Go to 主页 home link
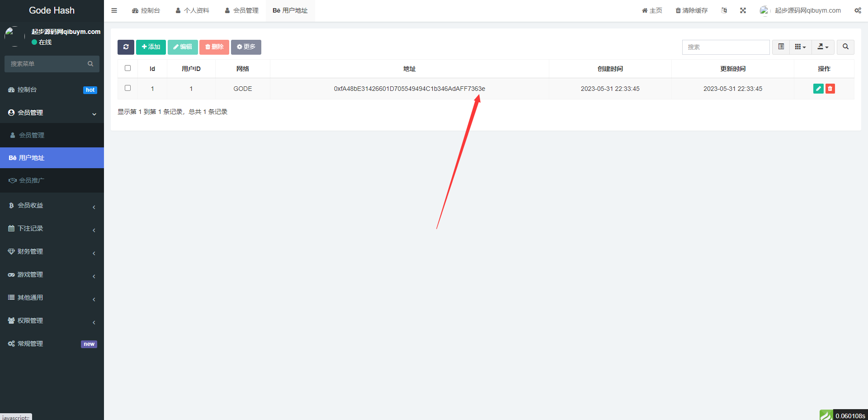 pyautogui.click(x=652, y=10)
